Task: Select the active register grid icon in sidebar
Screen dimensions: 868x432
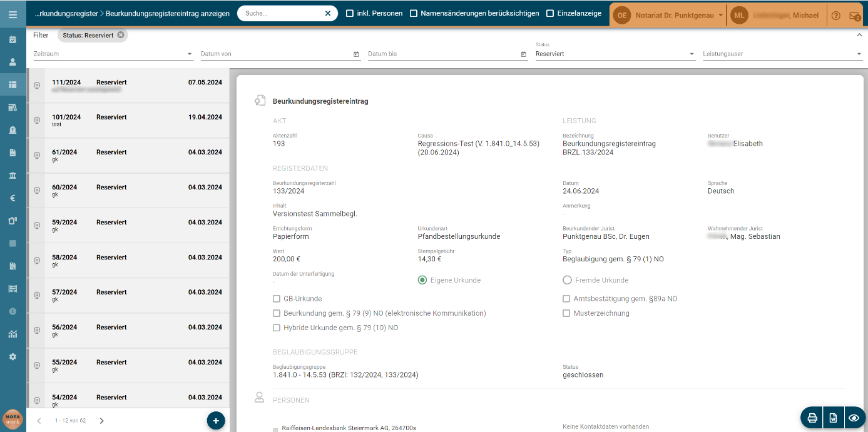Action: pos(13,84)
